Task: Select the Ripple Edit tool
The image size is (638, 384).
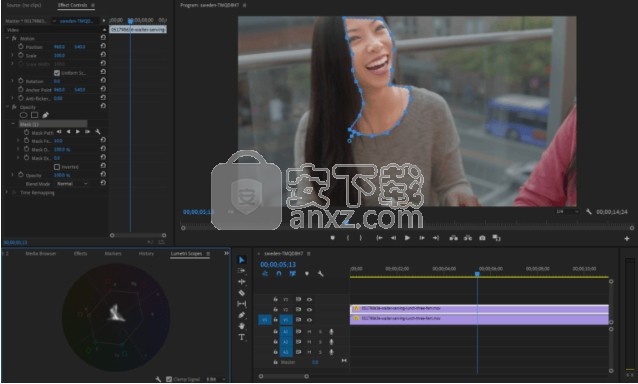Action: click(x=242, y=281)
